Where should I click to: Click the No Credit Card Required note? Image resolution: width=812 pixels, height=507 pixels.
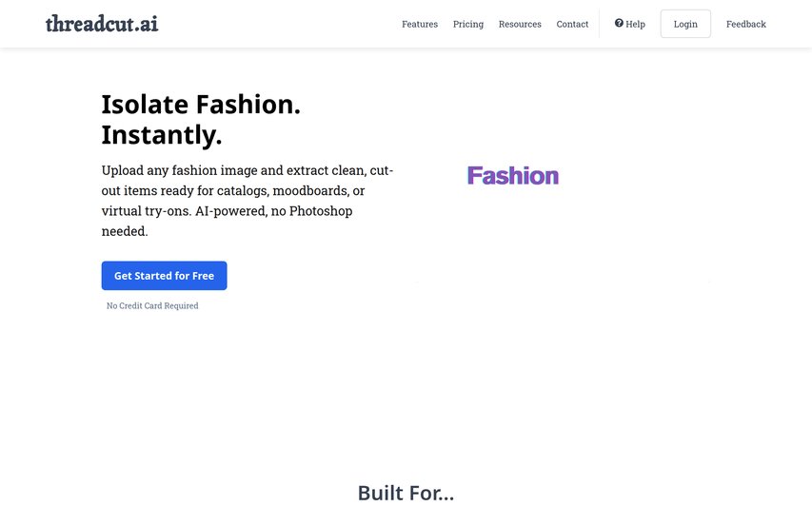(x=152, y=306)
